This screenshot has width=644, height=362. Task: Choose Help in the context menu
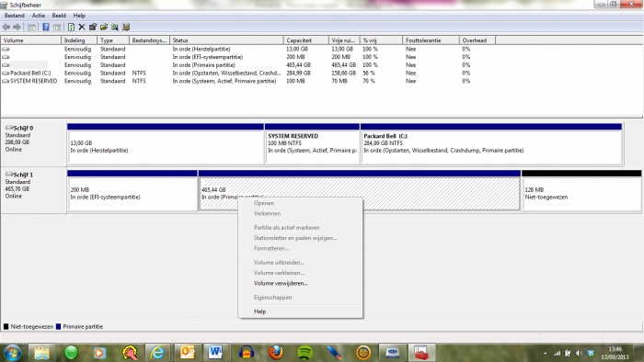point(259,311)
